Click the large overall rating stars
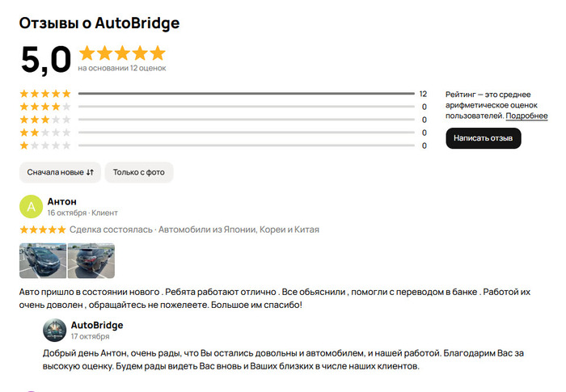566x392 pixels. [x=122, y=53]
